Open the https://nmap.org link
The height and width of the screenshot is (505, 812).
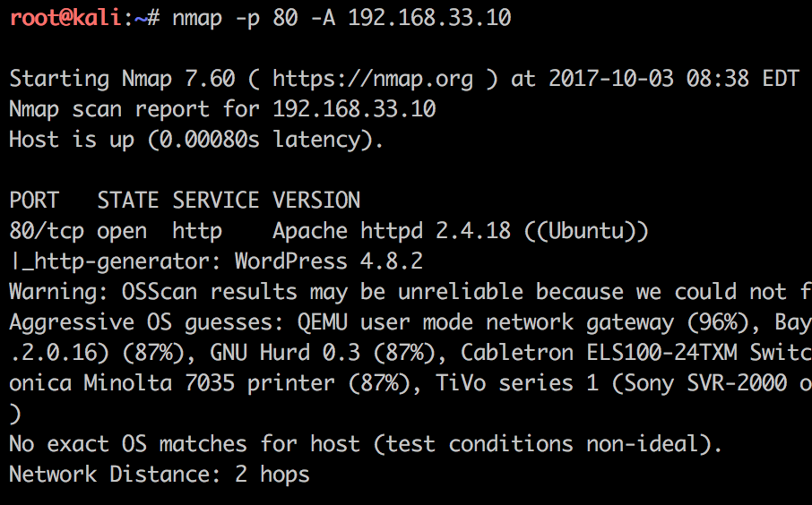pos(372,81)
